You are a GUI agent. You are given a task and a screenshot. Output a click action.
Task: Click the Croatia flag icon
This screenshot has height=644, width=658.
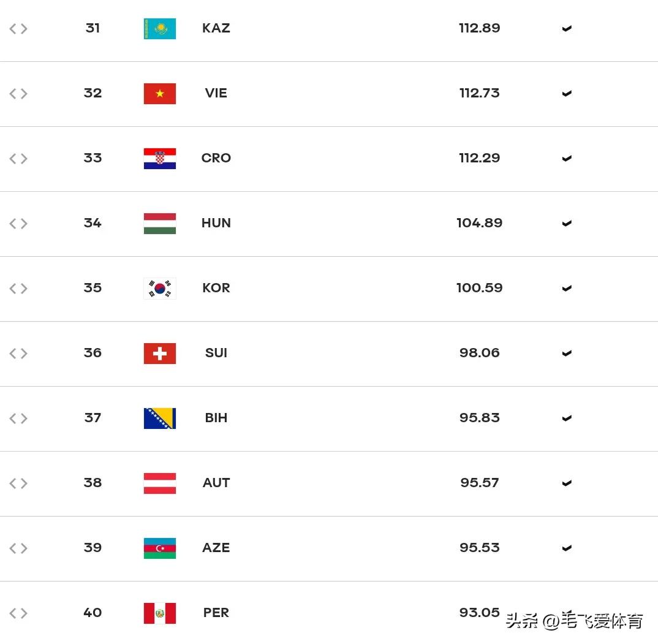159,159
